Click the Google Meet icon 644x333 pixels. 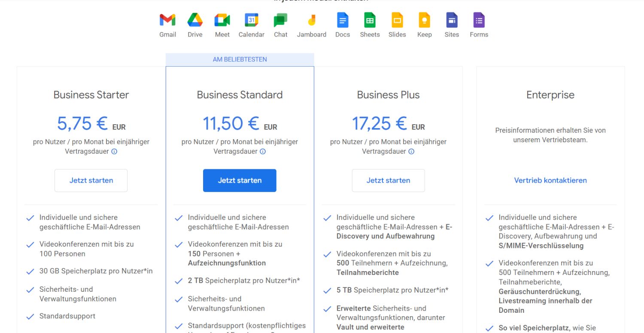222,20
